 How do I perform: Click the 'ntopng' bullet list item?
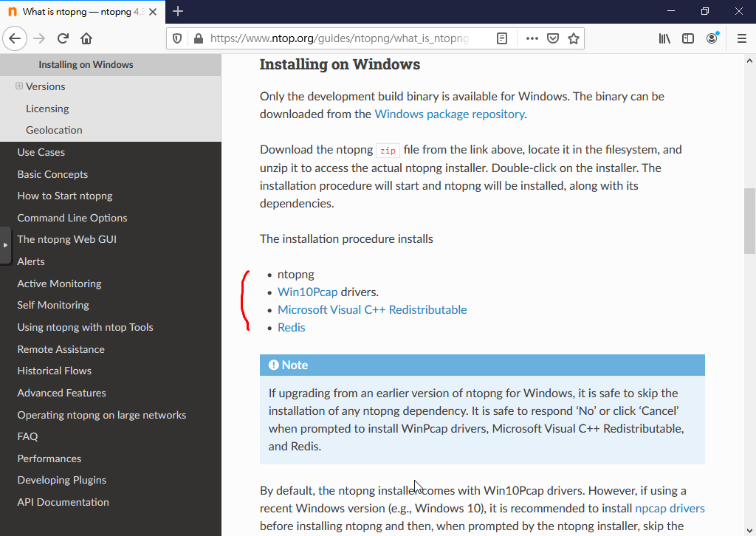tap(295, 274)
